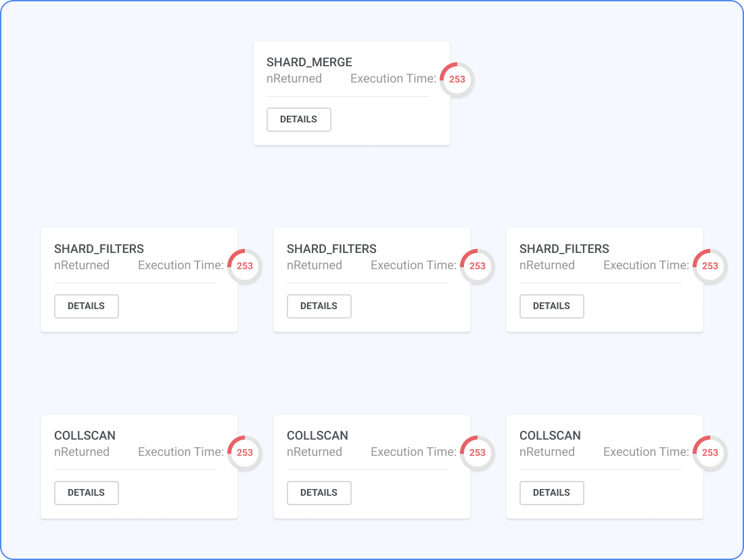Click the 253 gauge on the rightmost COLLSCAN card
The image size is (744, 560).
710,452
